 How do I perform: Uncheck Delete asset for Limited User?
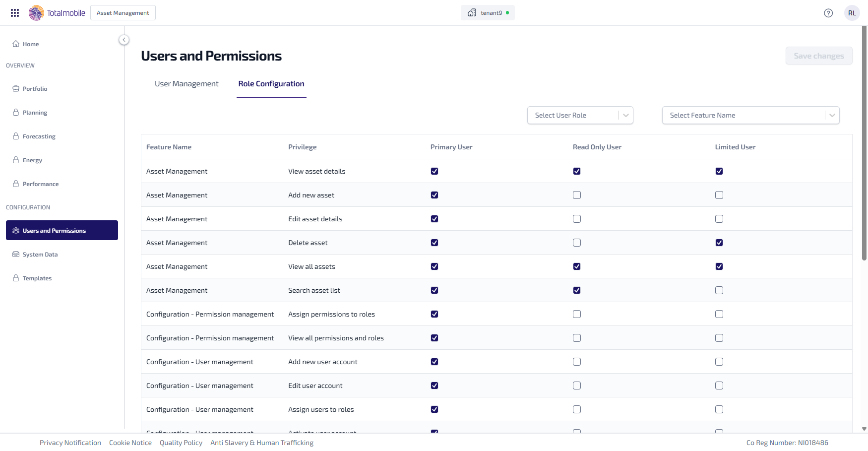719,243
